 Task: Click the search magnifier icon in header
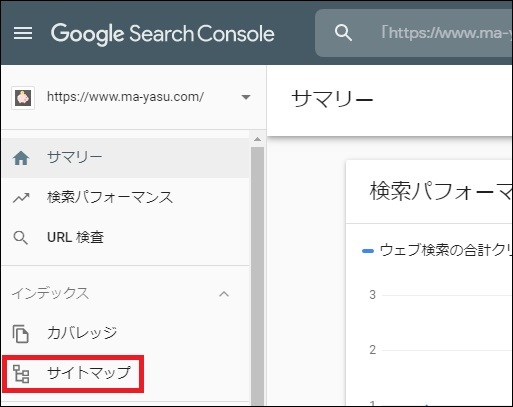click(343, 33)
